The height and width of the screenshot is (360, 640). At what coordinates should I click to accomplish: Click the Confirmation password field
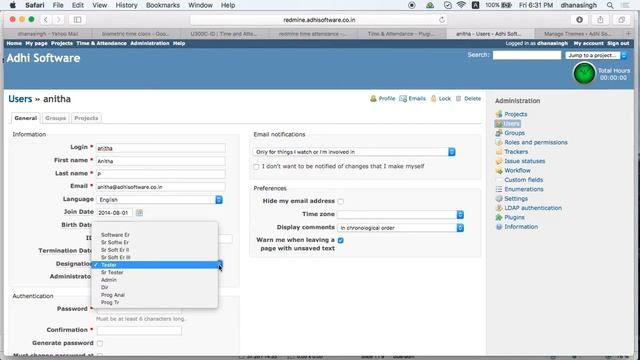pos(139,330)
